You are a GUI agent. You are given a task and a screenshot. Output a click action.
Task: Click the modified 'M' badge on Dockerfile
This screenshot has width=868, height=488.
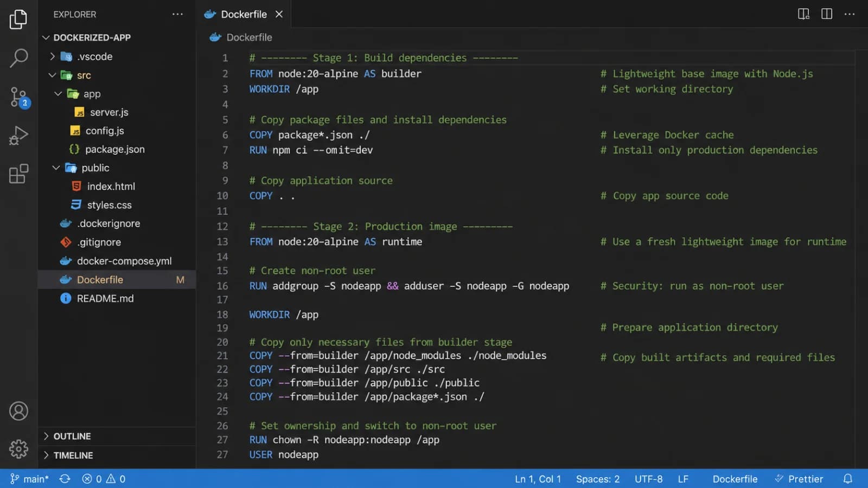point(180,280)
